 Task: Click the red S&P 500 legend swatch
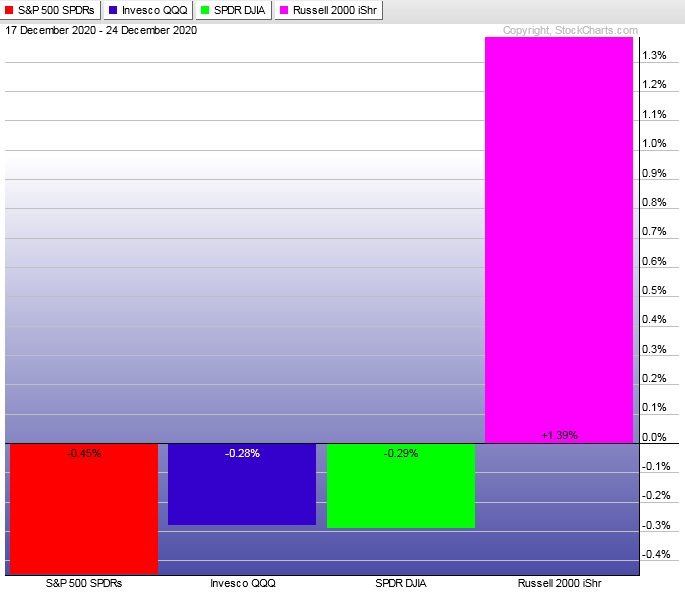pyautogui.click(x=9, y=10)
